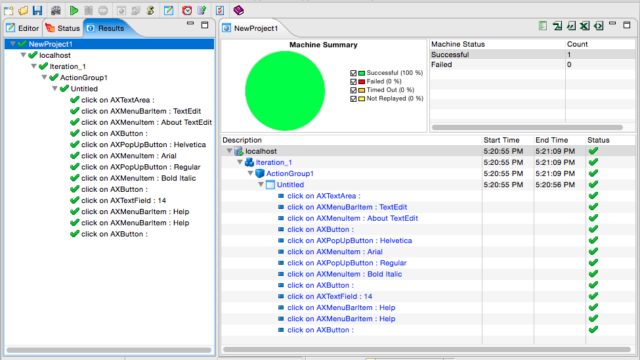640x360 pixels.
Task: Toggle the Failed (0 %) legend checkbox
Action: click(353, 82)
